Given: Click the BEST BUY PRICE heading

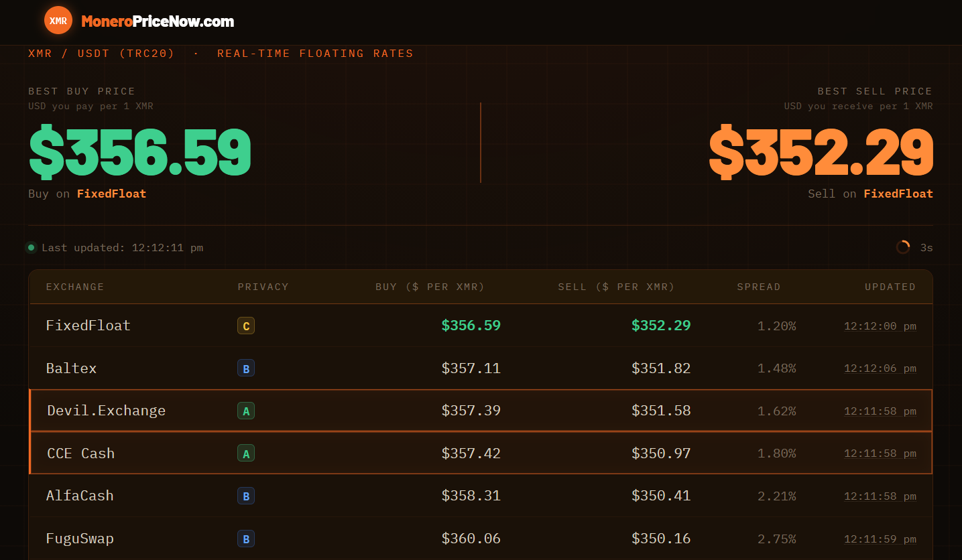Looking at the screenshot, I should coord(82,91).
